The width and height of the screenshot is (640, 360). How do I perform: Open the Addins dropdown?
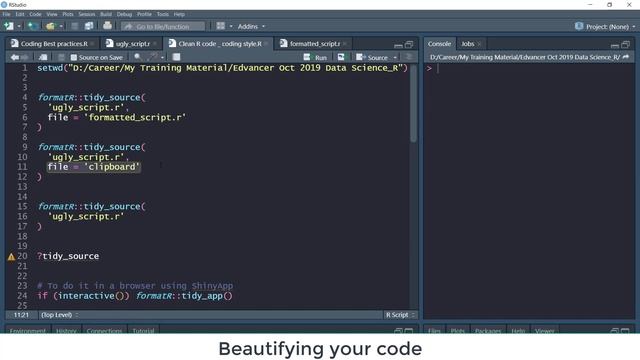pos(251,27)
